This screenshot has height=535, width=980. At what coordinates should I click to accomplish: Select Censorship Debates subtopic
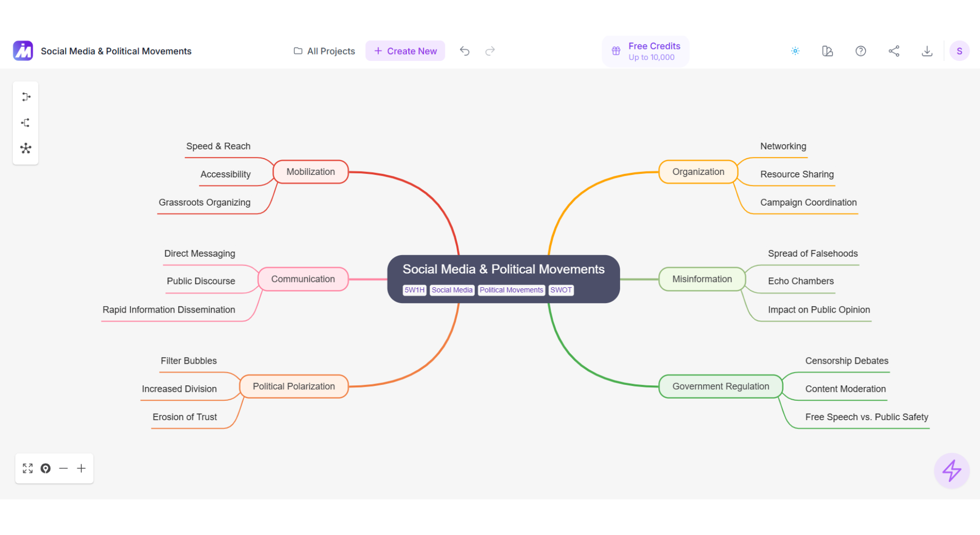846,361
